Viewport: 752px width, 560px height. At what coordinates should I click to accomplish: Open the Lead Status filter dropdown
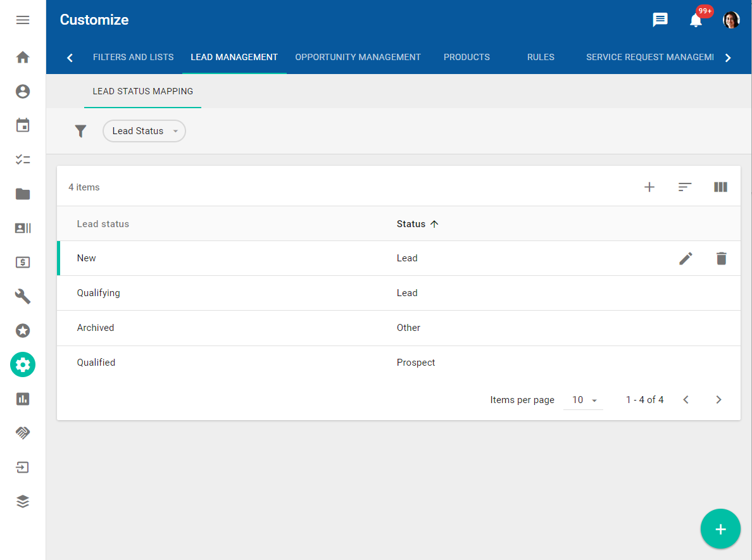click(144, 131)
